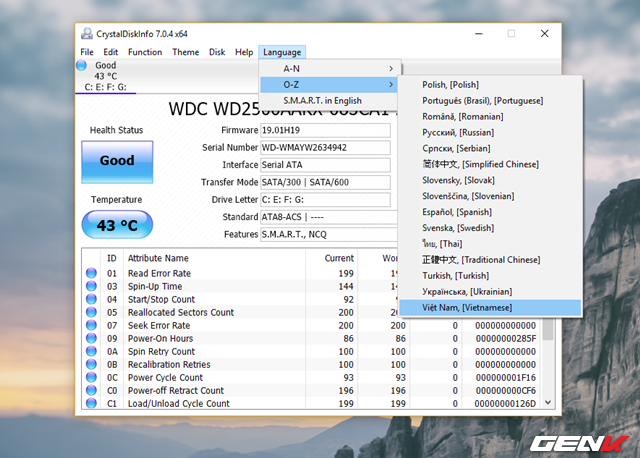Click the status orb for Start/Stop Count
This screenshot has height=458, width=640.
[x=91, y=299]
